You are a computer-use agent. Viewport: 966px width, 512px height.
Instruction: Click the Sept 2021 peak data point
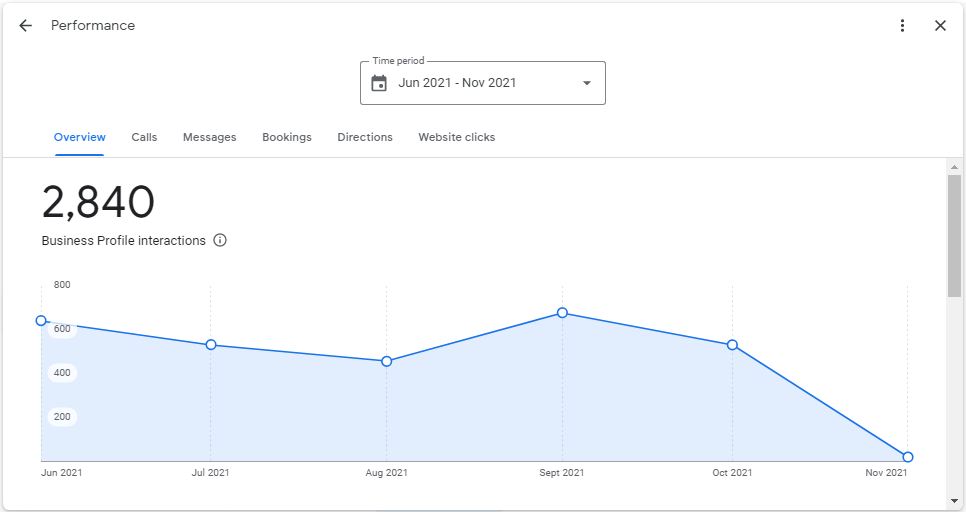point(562,313)
